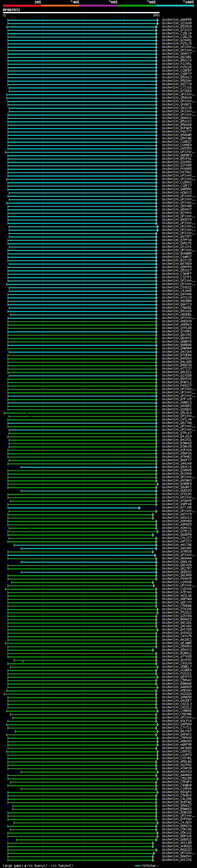This screenshot has height=868, width=197.
Task: Click the short cyan alignment bar for B7TJH5
Action: click(74, 508)
